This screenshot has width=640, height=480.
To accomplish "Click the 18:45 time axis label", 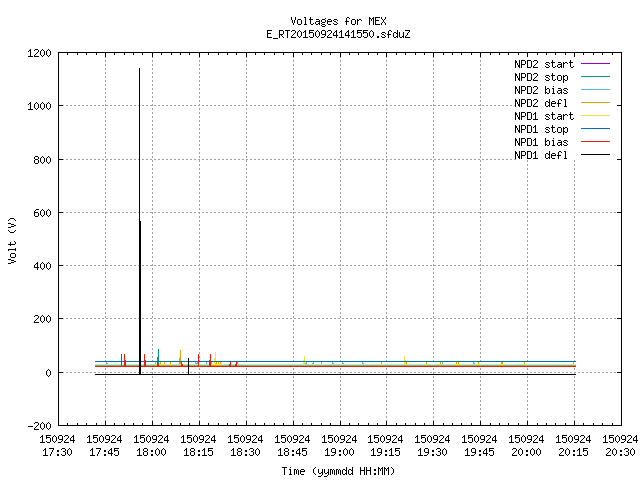I will [292, 453].
